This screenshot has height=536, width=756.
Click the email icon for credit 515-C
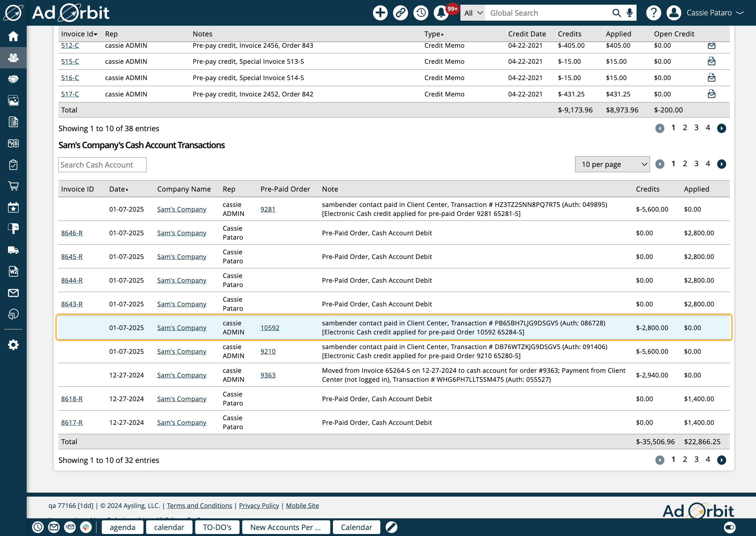(711, 61)
